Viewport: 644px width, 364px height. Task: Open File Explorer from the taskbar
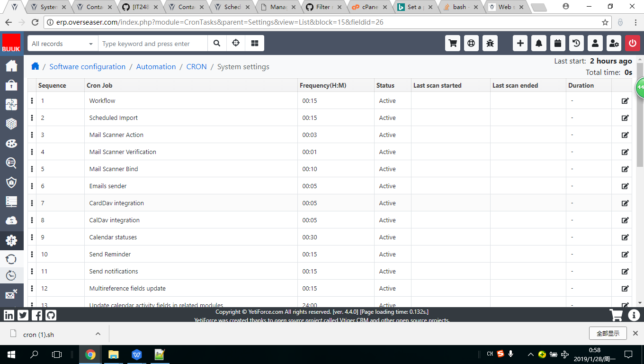[113, 354]
